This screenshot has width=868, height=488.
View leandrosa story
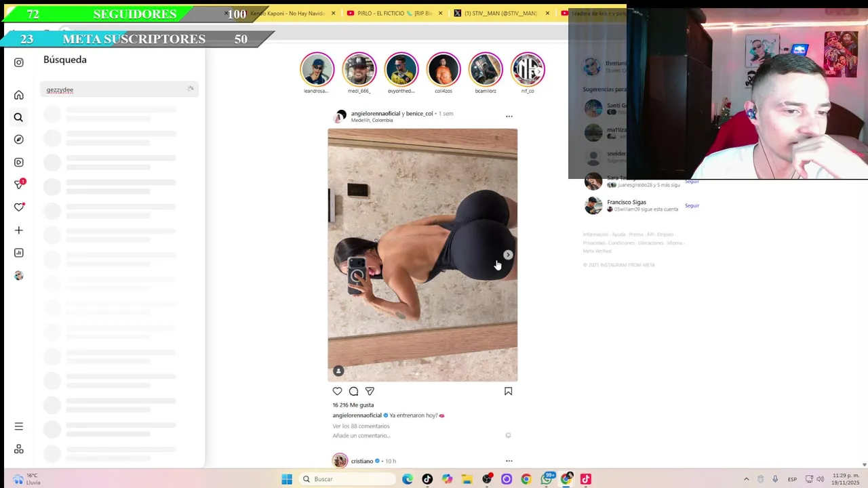pyautogui.click(x=317, y=69)
